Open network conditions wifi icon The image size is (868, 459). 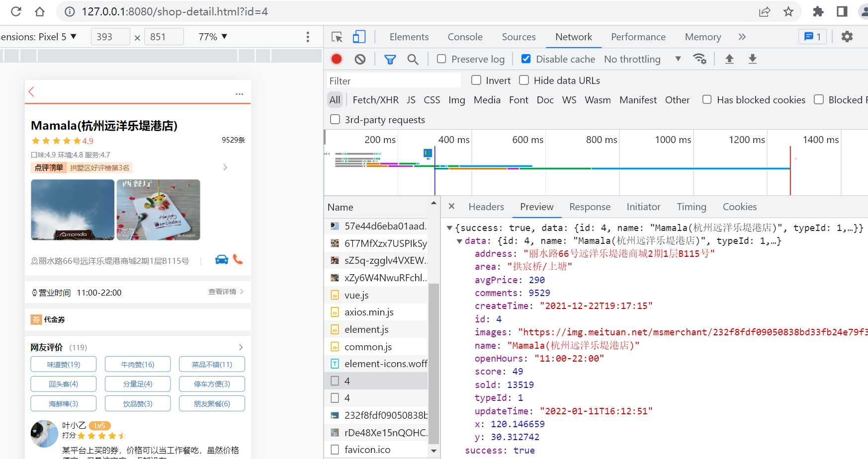[x=700, y=59]
